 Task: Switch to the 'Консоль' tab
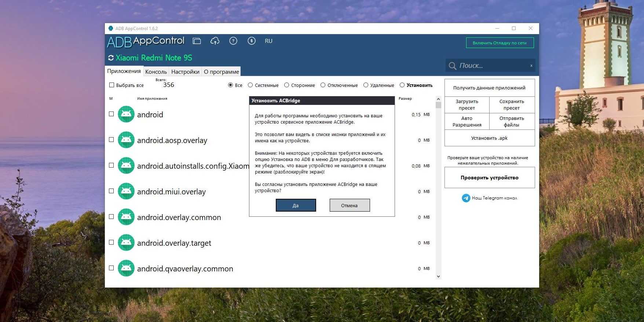[156, 72]
